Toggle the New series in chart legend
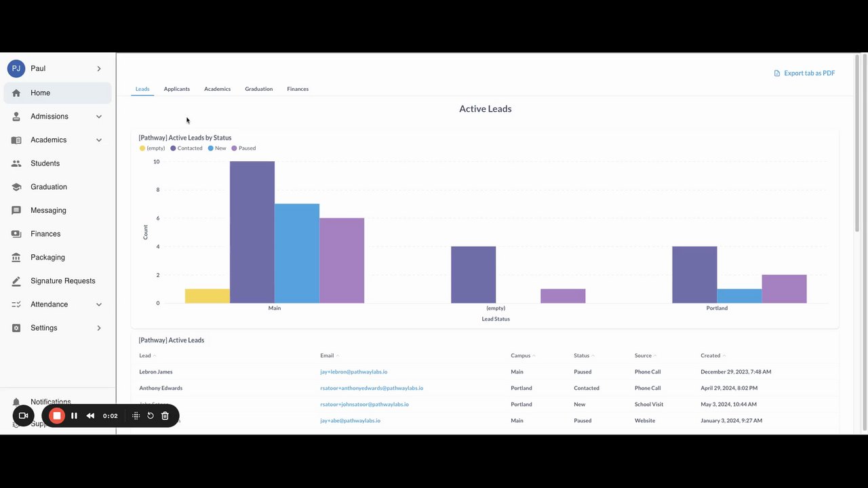This screenshot has height=488, width=868. click(x=217, y=148)
